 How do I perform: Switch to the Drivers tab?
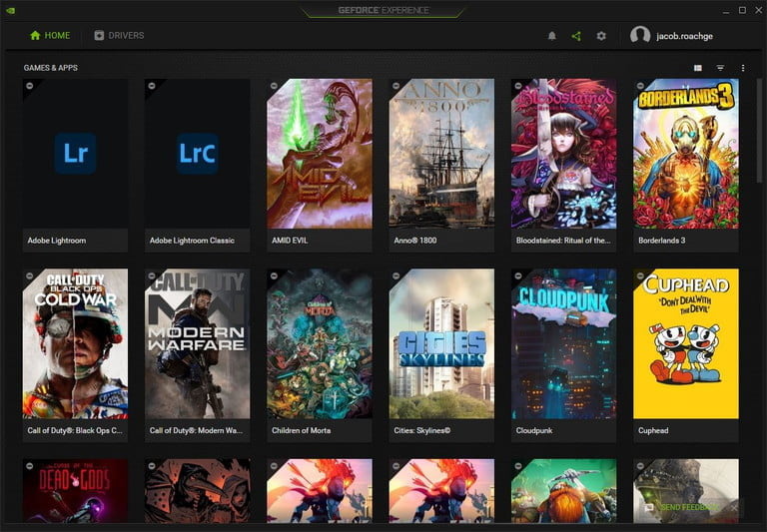tap(119, 36)
